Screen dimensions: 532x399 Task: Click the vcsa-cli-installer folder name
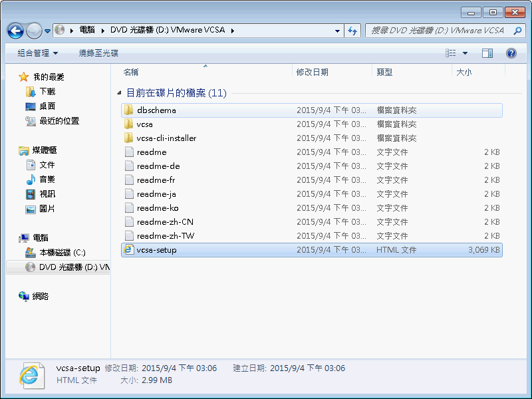(167, 138)
